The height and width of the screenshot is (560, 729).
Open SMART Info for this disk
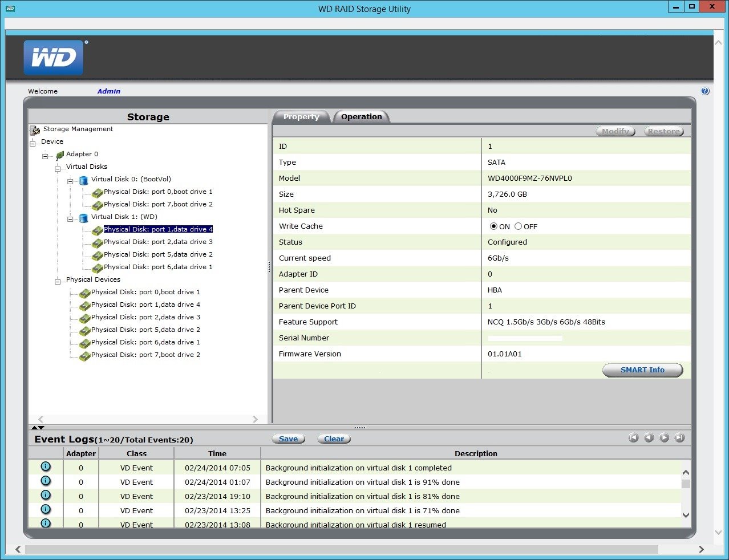(x=642, y=370)
